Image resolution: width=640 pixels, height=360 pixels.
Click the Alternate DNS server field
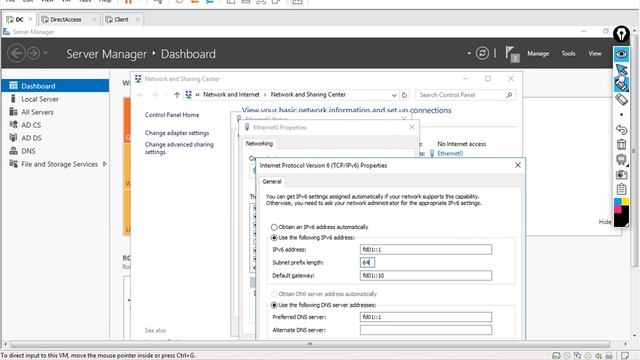tap(426, 330)
